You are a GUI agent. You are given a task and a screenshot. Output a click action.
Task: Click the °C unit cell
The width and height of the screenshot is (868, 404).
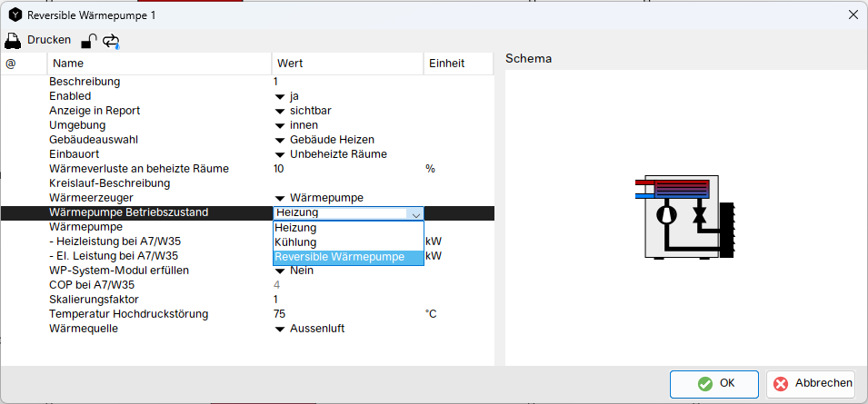(x=431, y=314)
